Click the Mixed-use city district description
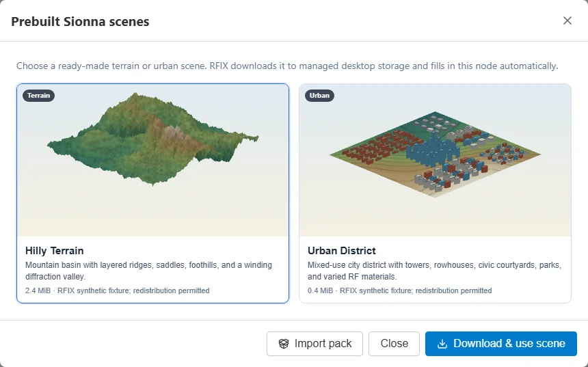This screenshot has width=588, height=367. (x=434, y=271)
